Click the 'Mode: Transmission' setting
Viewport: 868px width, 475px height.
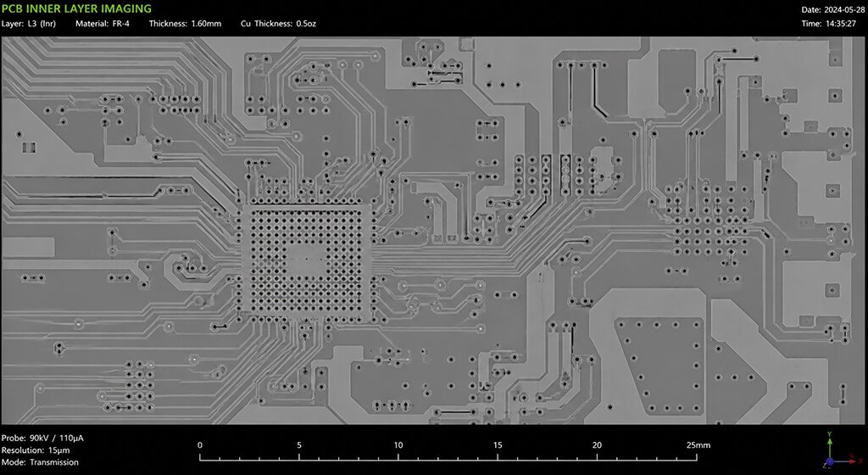click(40, 462)
